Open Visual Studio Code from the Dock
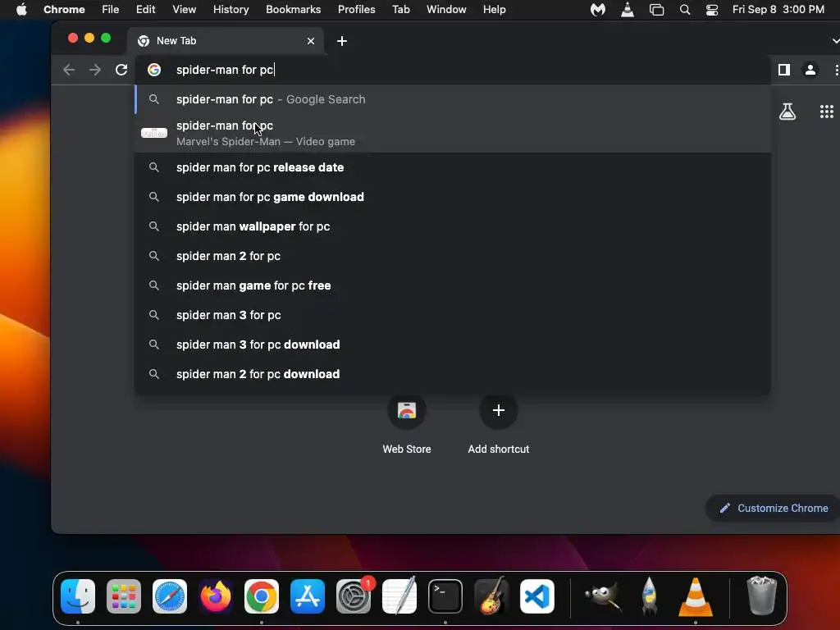 tap(537, 596)
